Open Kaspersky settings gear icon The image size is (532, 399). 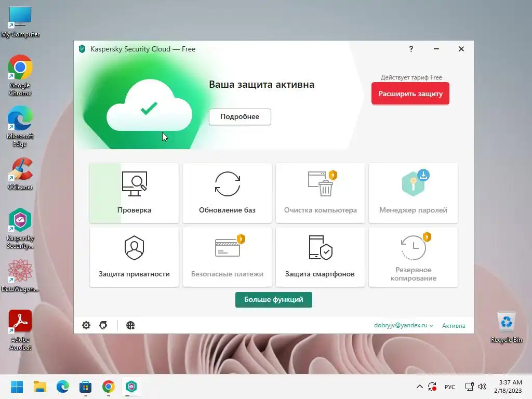point(86,325)
